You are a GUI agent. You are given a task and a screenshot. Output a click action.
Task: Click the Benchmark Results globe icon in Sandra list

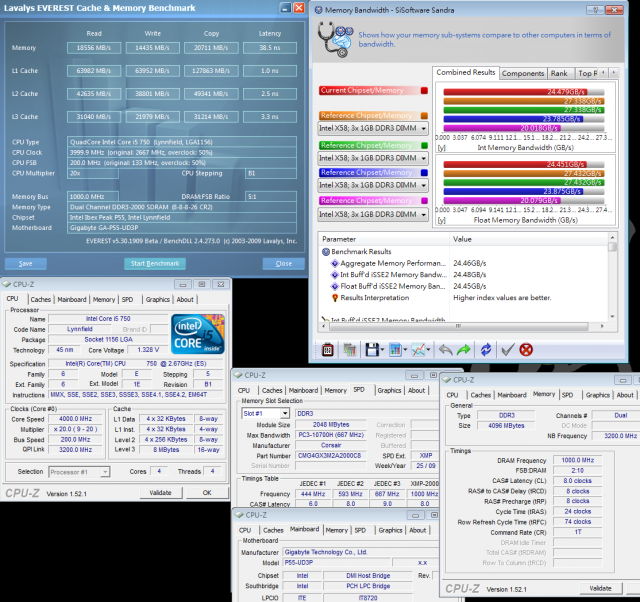326,252
